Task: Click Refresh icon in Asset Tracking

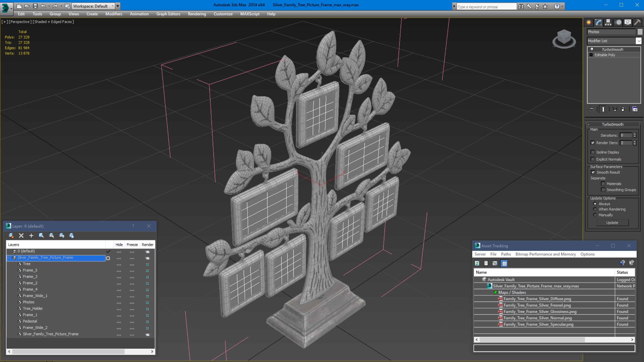Action: [477, 263]
